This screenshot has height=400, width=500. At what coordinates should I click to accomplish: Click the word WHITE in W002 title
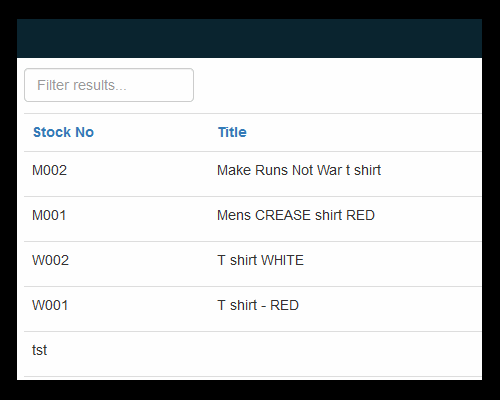click(x=282, y=260)
